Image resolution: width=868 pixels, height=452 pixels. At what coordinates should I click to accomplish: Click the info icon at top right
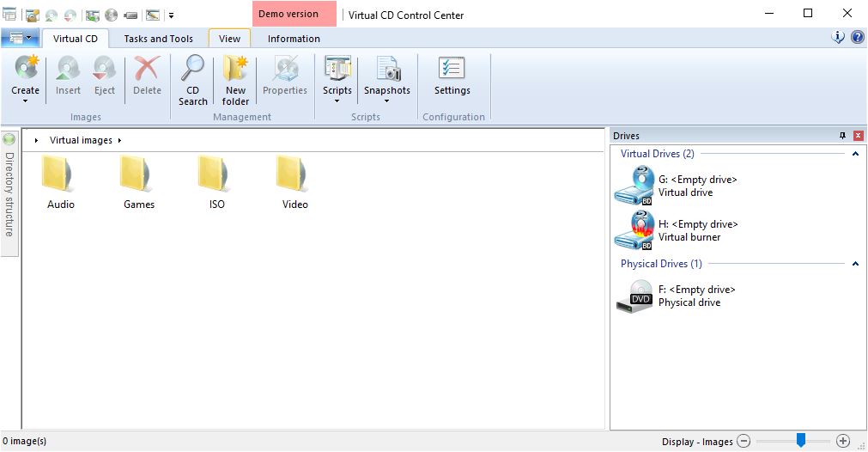coord(838,37)
